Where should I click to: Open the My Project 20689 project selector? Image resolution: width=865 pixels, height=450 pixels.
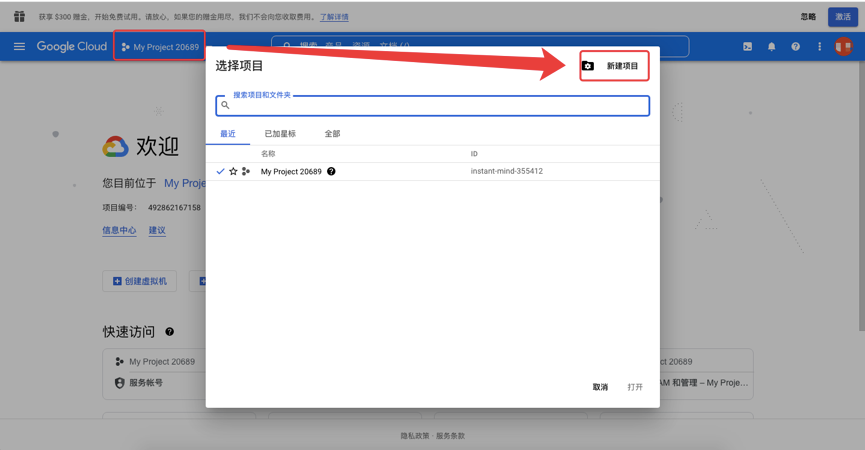(160, 47)
